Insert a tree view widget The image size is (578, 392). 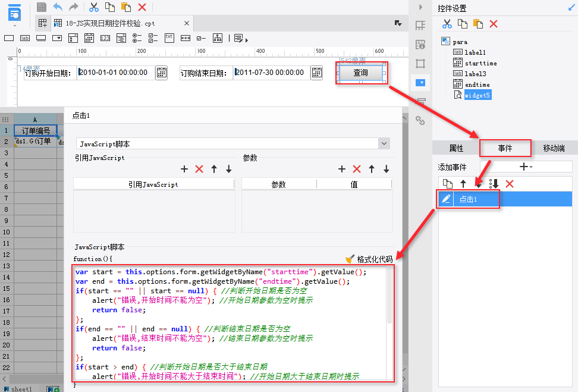(x=218, y=38)
